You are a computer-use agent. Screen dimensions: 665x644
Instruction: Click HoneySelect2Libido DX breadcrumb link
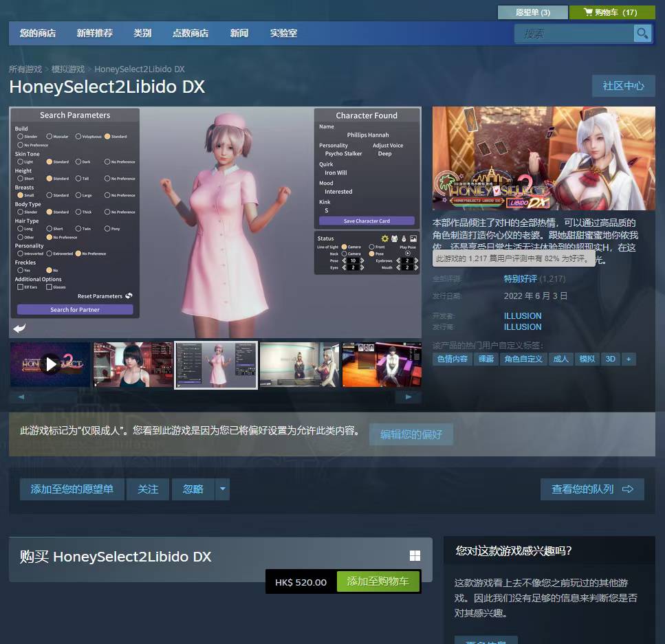point(140,69)
